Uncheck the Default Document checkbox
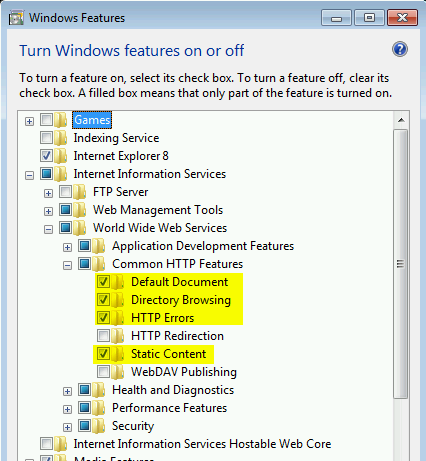The width and height of the screenshot is (426, 461). 103,281
